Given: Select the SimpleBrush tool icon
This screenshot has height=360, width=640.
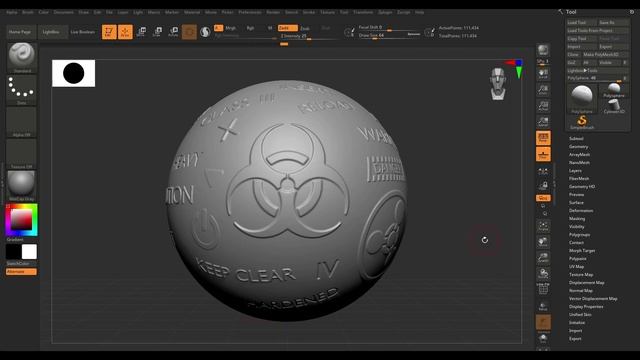Looking at the screenshot, I should point(582,122).
